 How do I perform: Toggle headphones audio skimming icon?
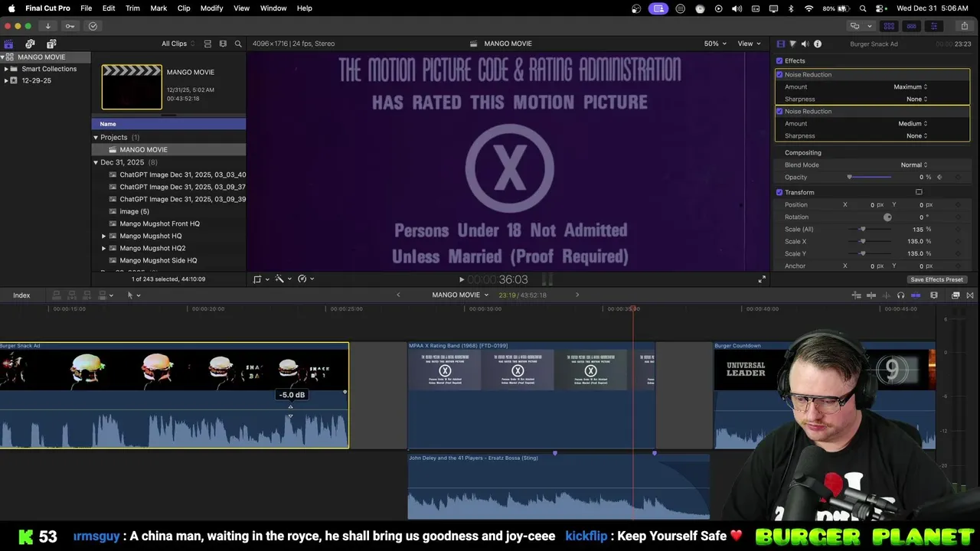900,295
